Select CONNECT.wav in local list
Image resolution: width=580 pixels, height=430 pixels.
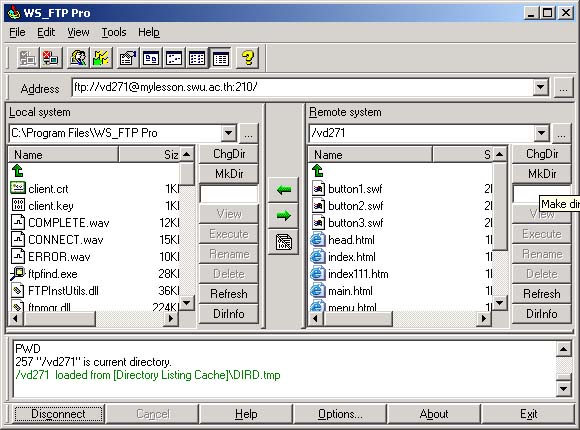pos(65,240)
